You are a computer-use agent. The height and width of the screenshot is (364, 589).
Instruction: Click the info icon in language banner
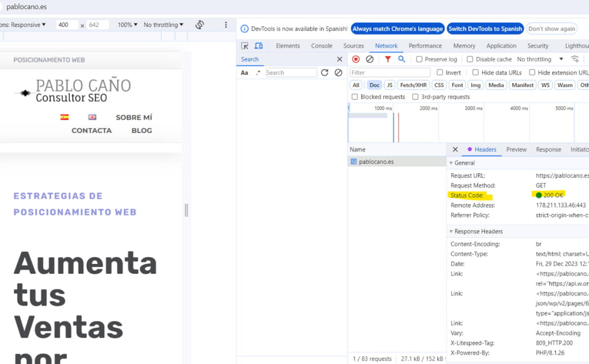(244, 29)
